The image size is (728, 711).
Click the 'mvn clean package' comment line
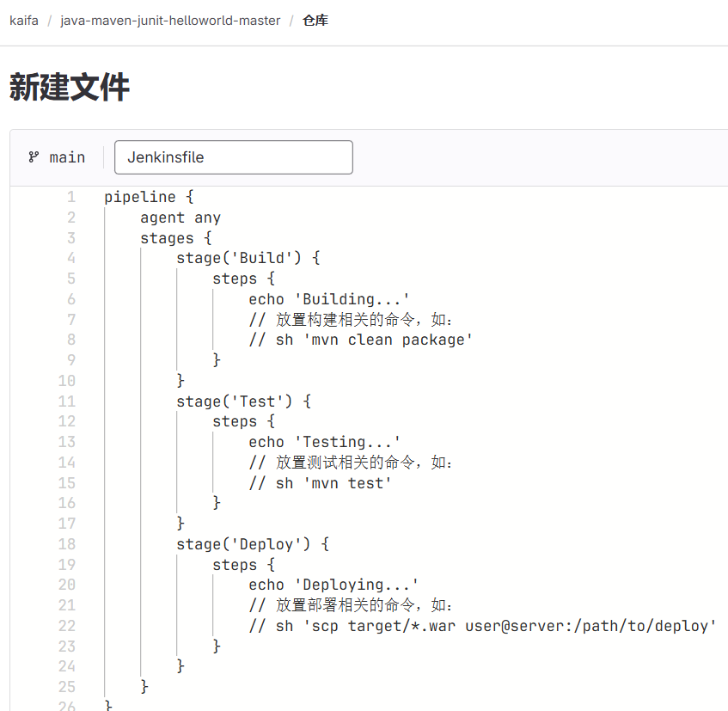[x=361, y=340]
